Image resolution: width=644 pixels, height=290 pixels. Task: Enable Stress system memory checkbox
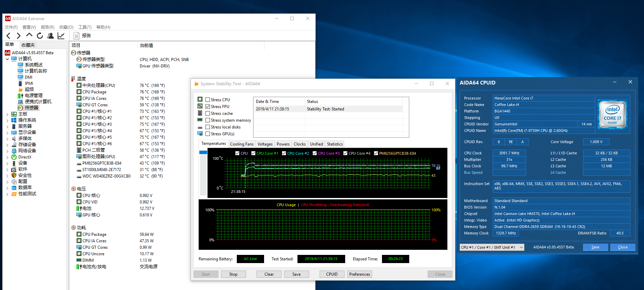[x=208, y=120]
